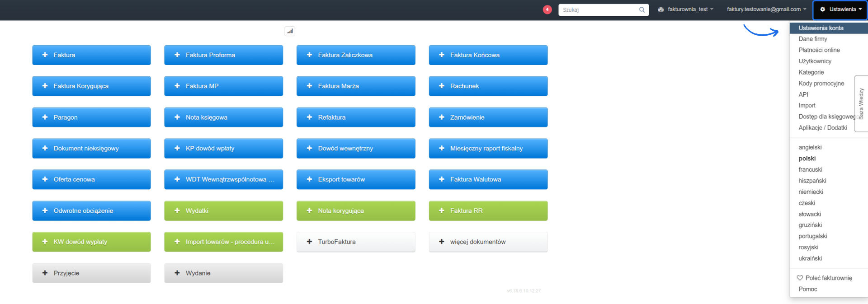
Task: Open Ustawienia konta from the menu
Action: click(x=828, y=28)
